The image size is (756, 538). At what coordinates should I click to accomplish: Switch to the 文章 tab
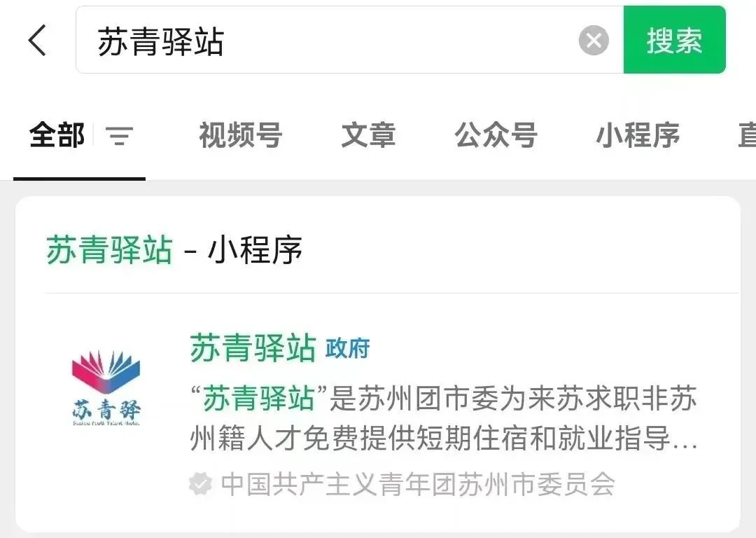pyautogui.click(x=368, y=135)
